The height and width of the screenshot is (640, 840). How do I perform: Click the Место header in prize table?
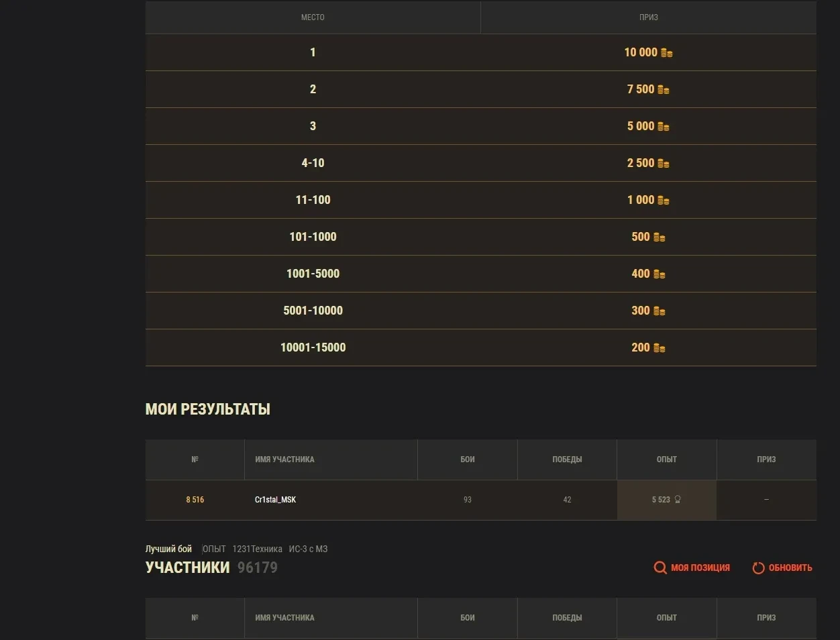pos(313,17)
